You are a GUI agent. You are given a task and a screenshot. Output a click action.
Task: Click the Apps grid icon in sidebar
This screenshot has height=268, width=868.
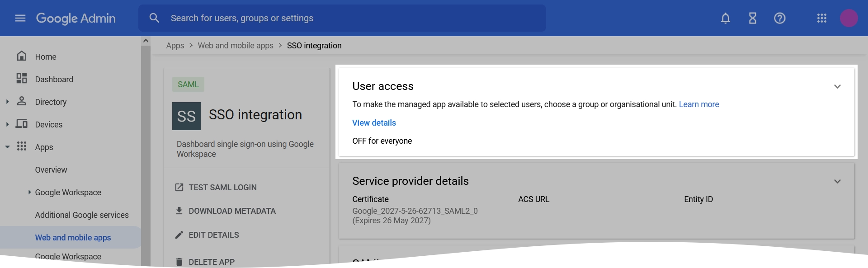pos(22,146)
